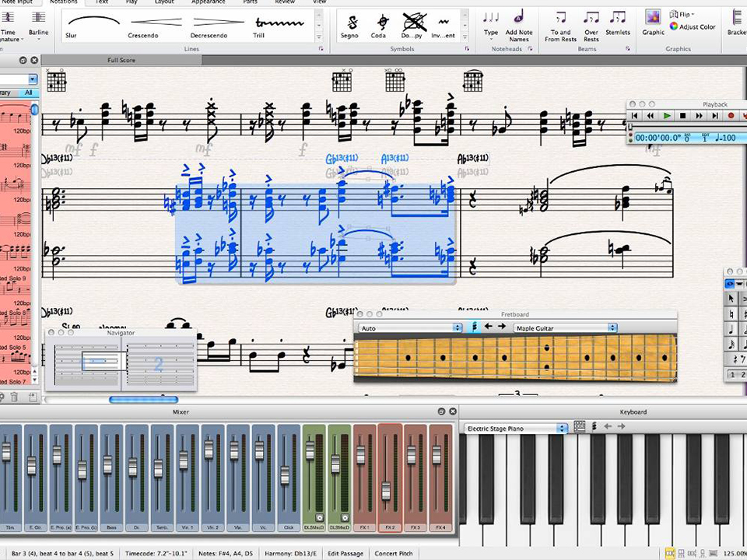Fast-forward in the Playback window
The height and width of the screenshot is (560, 747).
click(699, 115)
